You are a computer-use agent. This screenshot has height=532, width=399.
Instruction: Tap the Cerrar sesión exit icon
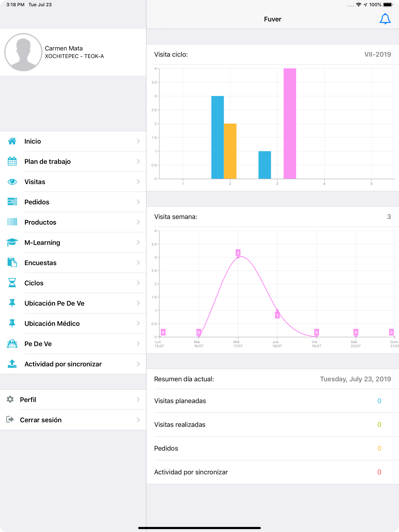point(10,420)
